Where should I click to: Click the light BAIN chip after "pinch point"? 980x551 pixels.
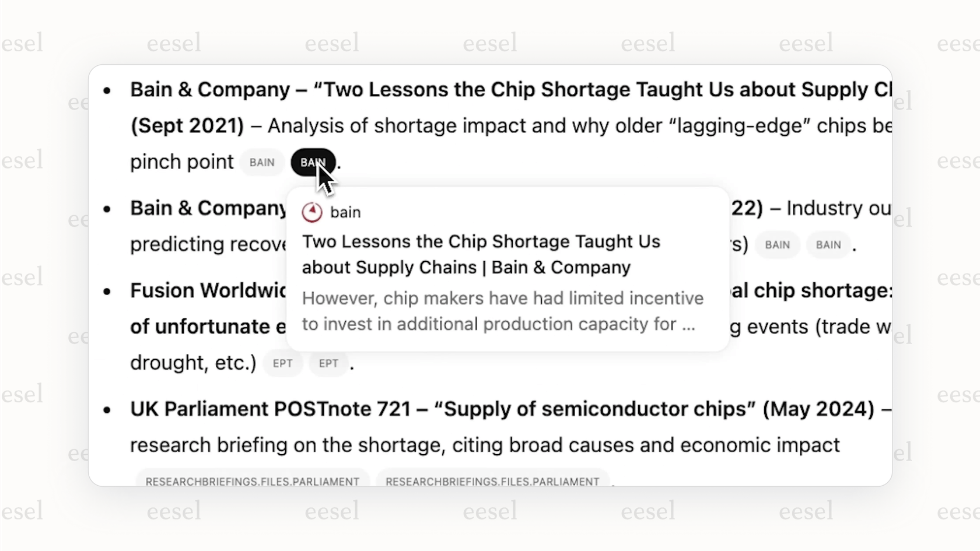click(262, 163)
